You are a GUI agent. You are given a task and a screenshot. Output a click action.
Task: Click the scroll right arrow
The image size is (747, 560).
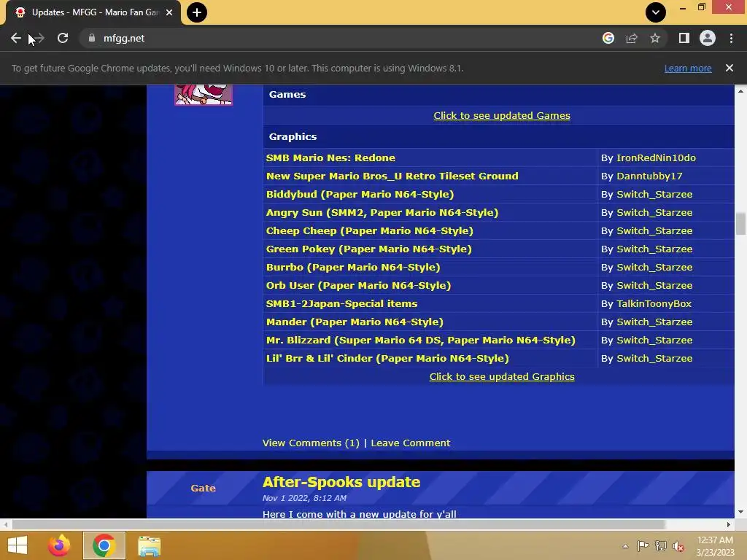coord(729,524)
